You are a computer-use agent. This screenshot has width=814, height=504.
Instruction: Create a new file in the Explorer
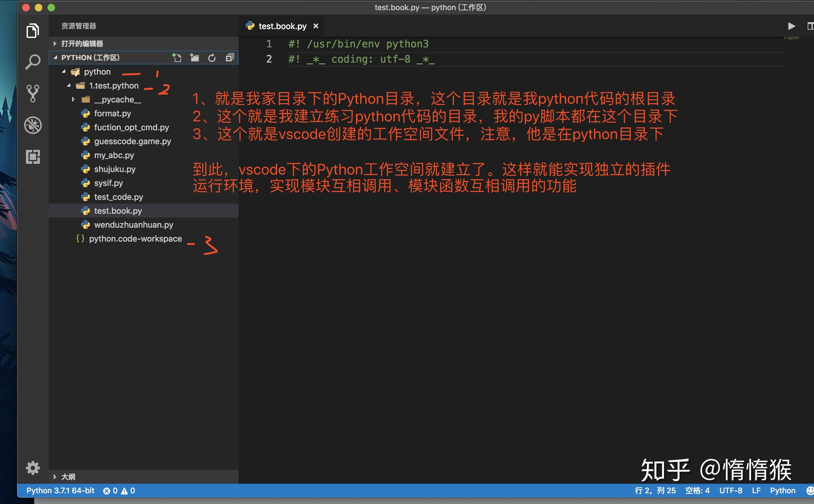(x=178, y=57)
